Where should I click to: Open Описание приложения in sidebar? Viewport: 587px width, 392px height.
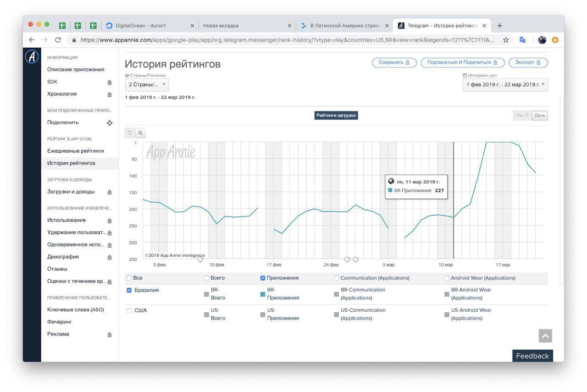pyautogui.click(x=76, y=70)
